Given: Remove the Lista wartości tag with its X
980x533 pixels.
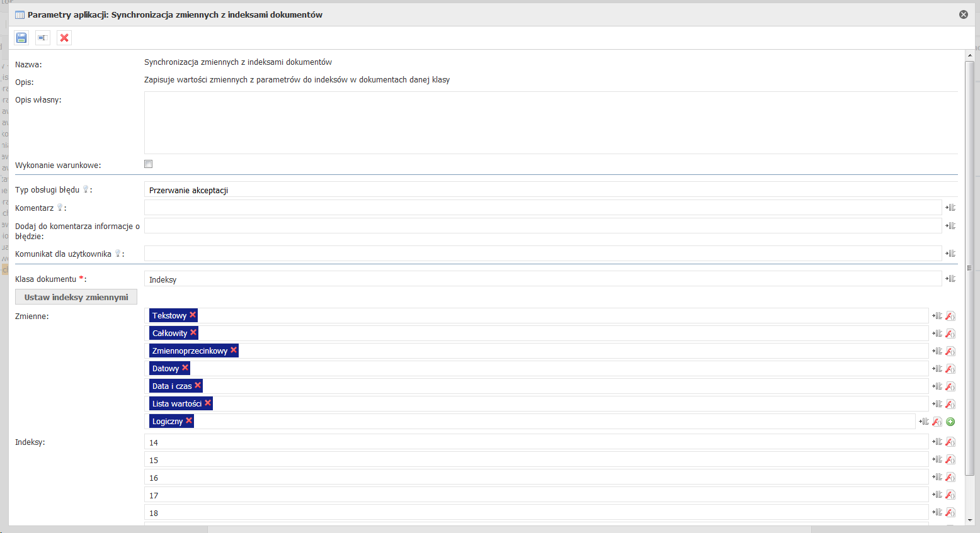Looking at the screenshot, I should pyautogui.click(x=208, y=403).
